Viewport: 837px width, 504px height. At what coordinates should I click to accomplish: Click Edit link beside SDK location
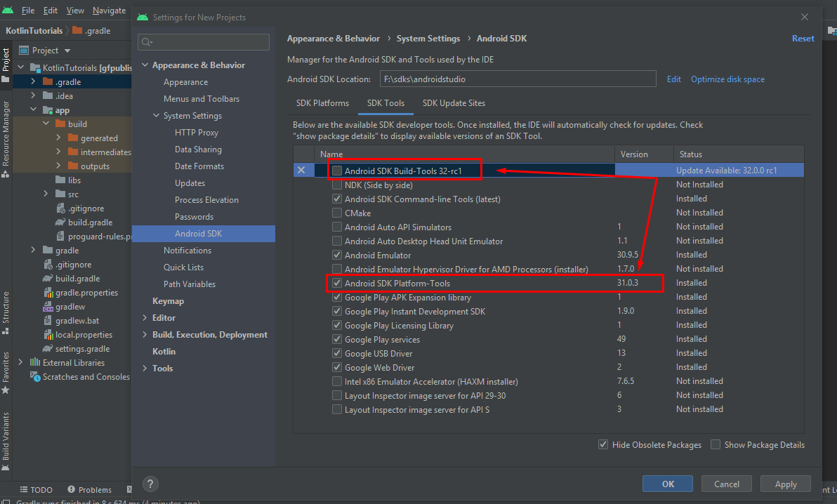point(673,79)
